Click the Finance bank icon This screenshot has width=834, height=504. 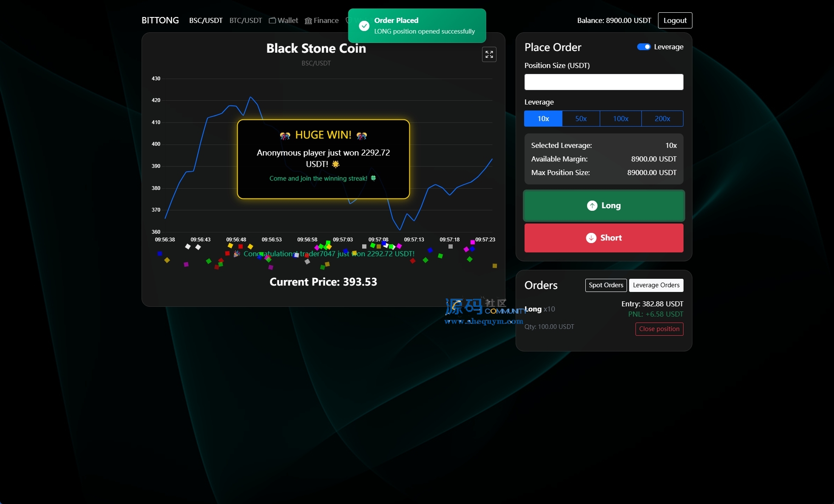coord(308,21)
